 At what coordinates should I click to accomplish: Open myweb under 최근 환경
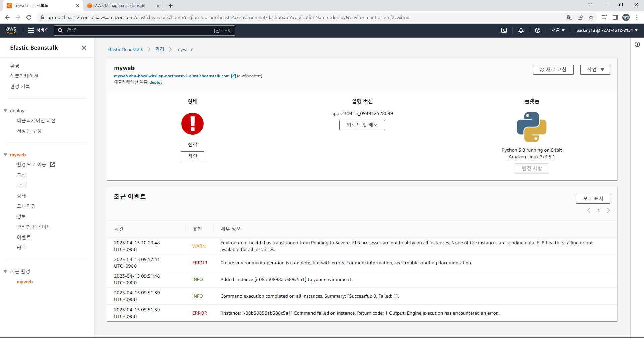point(25,282)
